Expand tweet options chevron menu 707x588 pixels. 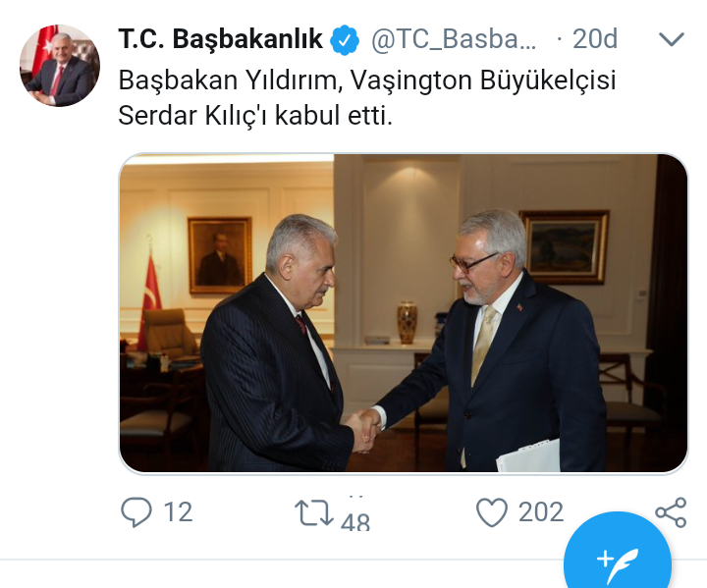[672, 39]
